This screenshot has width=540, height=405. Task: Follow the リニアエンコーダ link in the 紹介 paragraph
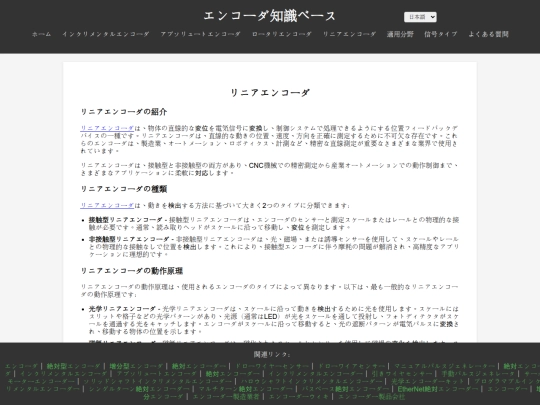107,128
